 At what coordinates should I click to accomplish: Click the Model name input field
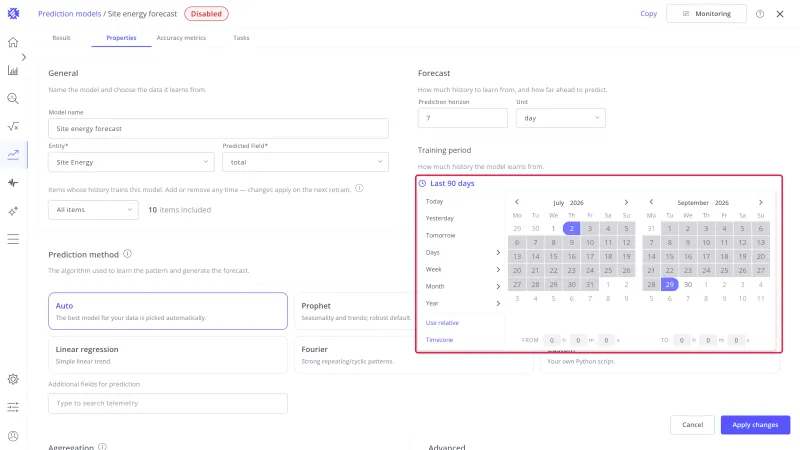pyautogui.click(x=218, y=129)
